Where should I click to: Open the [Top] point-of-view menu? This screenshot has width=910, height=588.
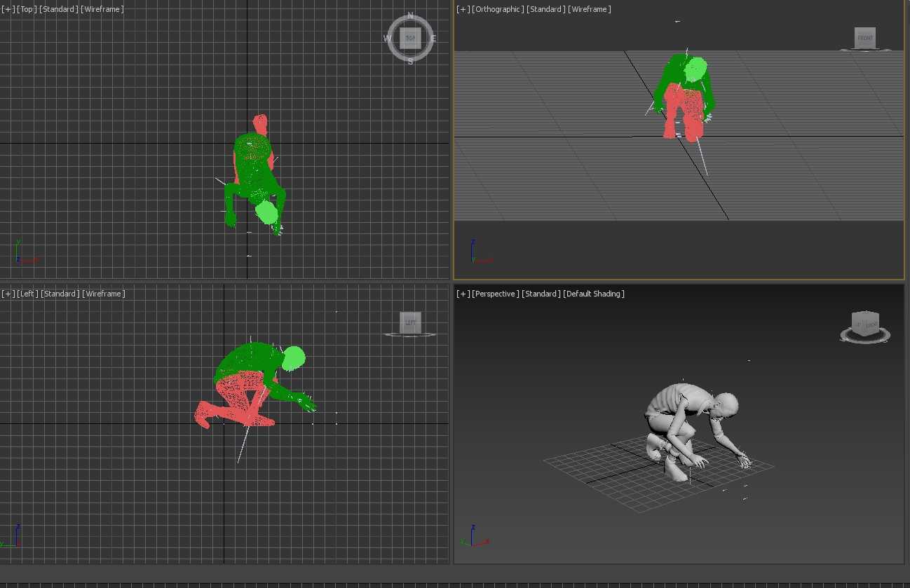(27, 9)
